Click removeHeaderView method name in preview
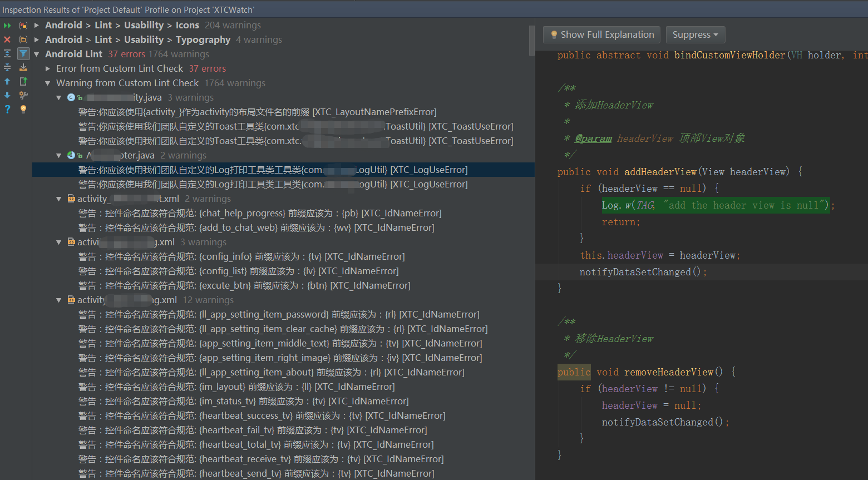Screen dimensions: 868x480 point(669,372)
